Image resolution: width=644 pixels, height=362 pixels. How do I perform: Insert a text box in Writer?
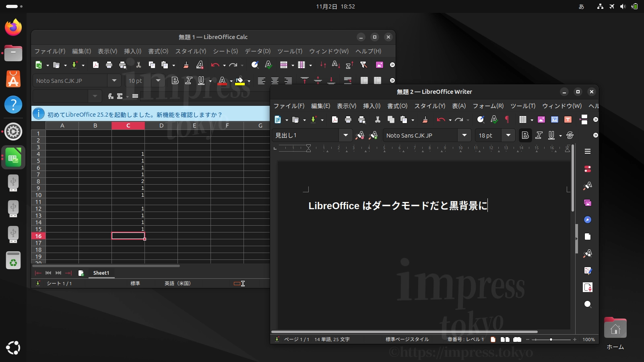[x=568, y=119]
